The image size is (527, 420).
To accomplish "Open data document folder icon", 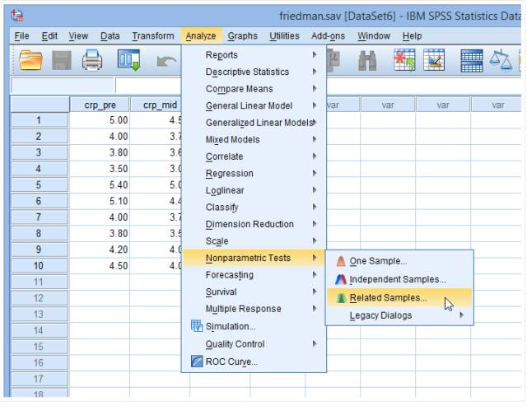I will point(31,60).
